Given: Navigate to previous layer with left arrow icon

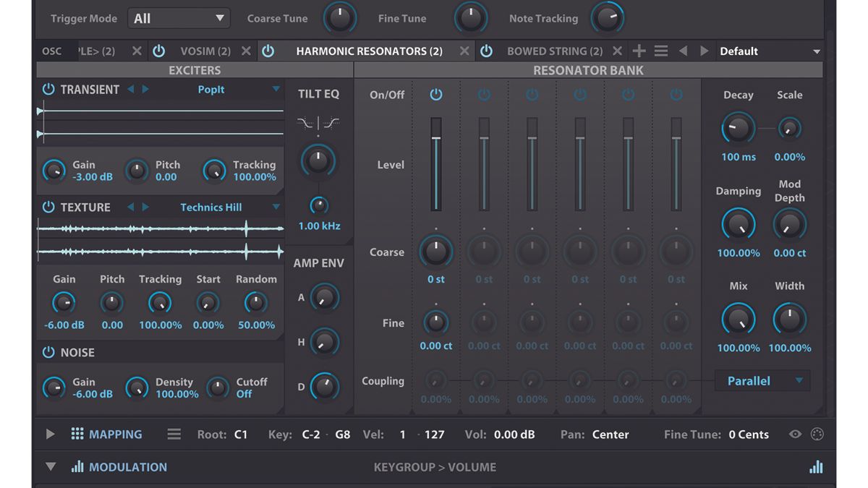Looking at the screenshot, I should point(683,51).
